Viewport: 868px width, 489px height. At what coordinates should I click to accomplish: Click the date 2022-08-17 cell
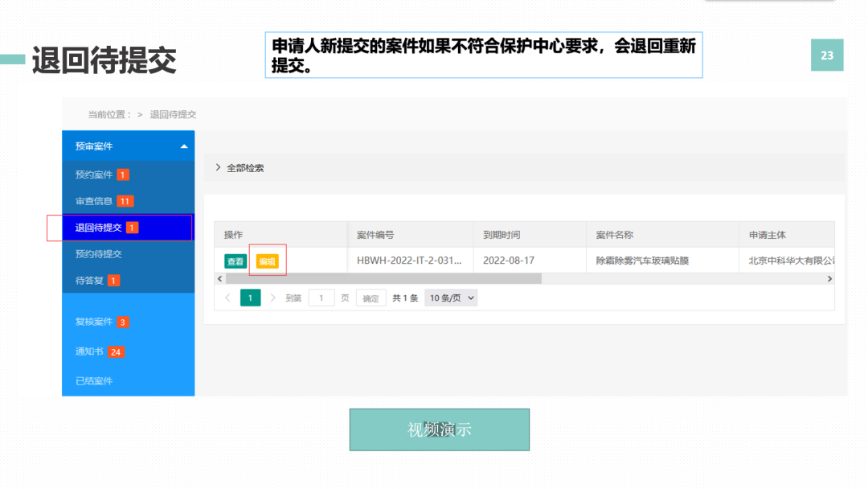(508, 261)
